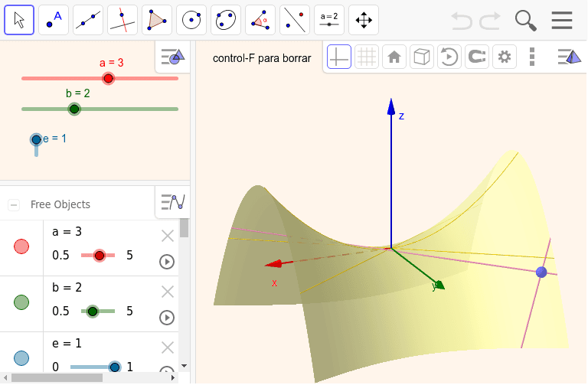Screen dimensions: 588x385
Task: Play animation for slider b
Action: 167,318
